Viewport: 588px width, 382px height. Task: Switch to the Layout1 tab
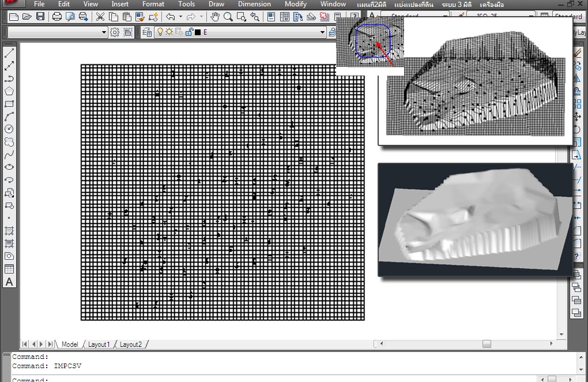pyautogui.click(x=99, y=344)
